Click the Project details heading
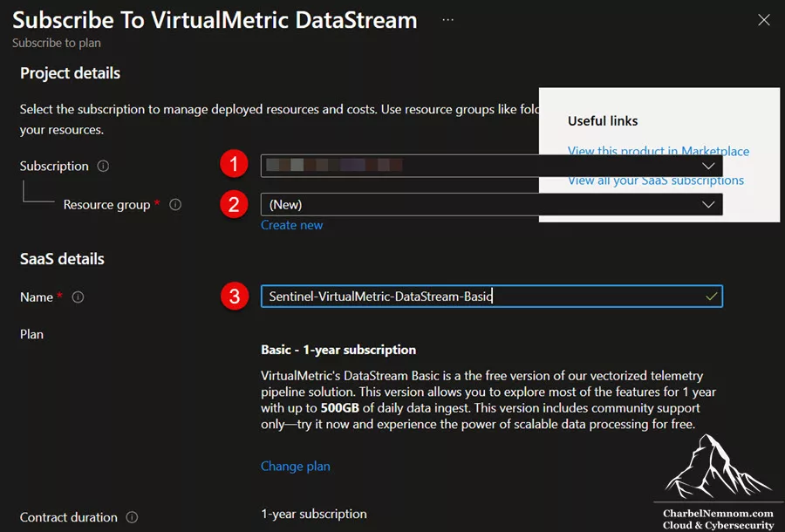Viewport: 785px width, 532px height. point(70,73)
